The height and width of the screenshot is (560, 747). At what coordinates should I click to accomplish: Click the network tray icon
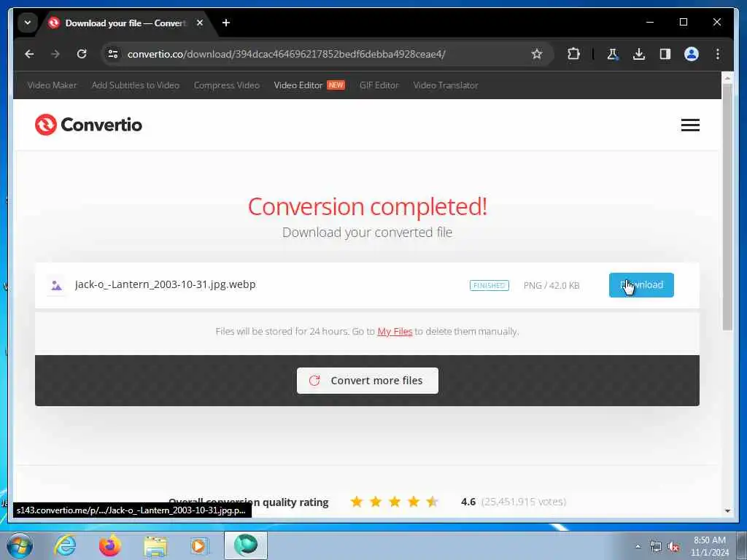(656, 546)
